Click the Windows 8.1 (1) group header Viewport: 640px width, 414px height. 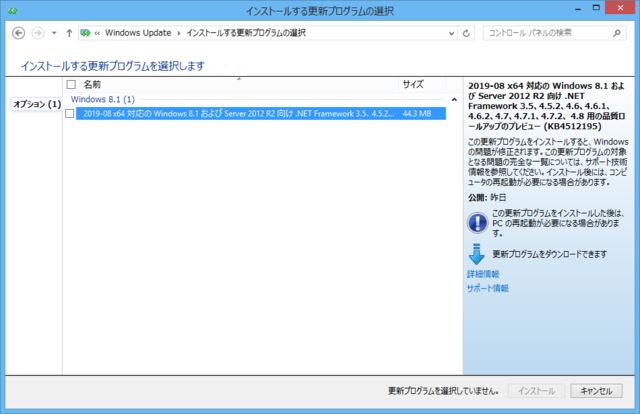click(103, 99)
